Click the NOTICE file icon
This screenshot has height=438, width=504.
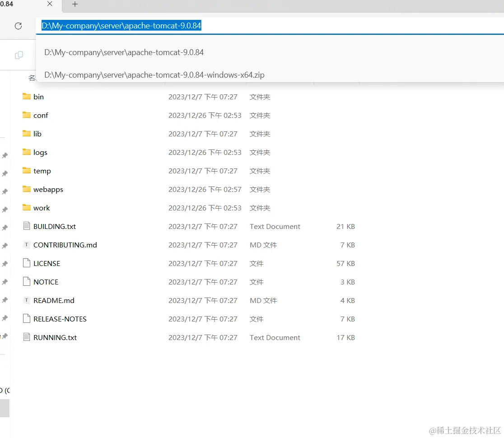point(27,281)
